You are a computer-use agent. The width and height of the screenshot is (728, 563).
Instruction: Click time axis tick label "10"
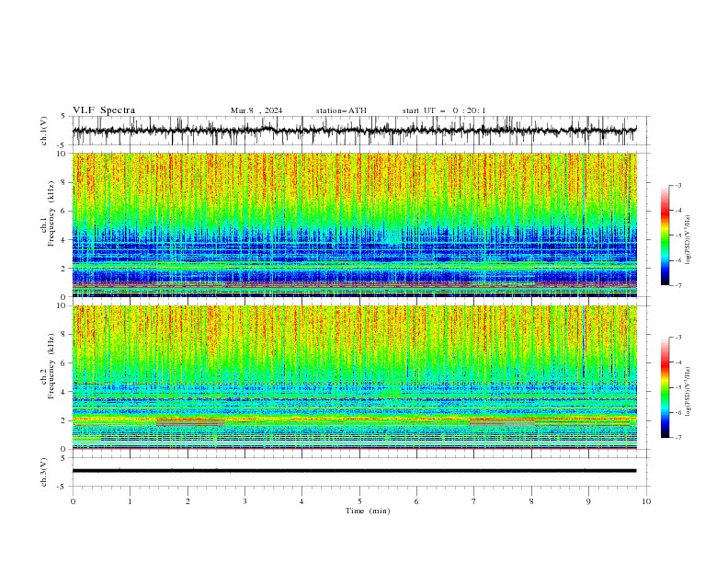pyautogui.click(x=646, y=501)
